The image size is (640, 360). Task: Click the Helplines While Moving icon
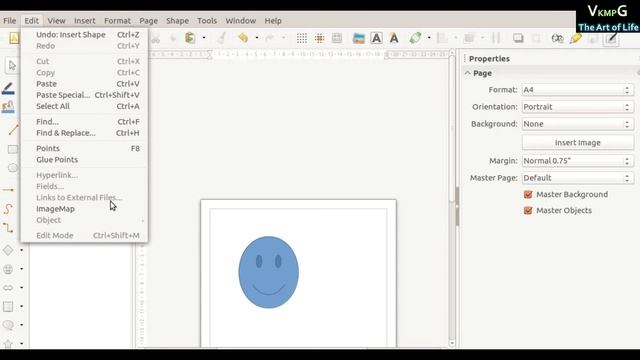337,38
